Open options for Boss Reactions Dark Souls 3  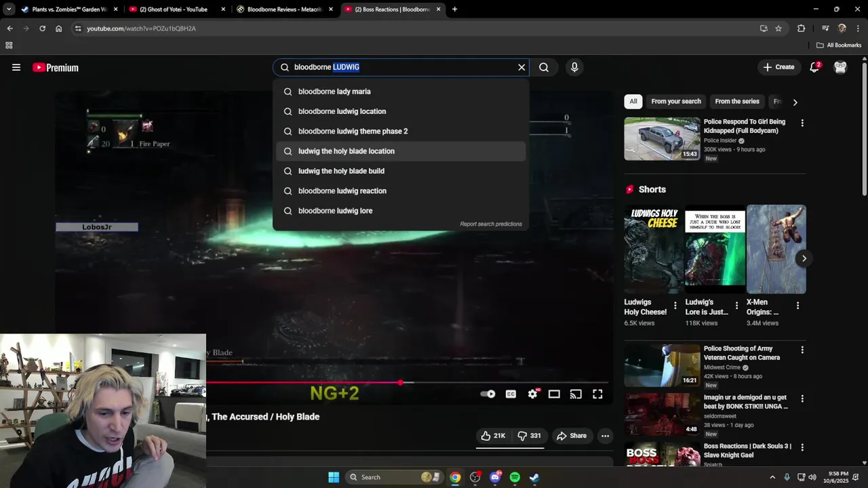(802, 447)
